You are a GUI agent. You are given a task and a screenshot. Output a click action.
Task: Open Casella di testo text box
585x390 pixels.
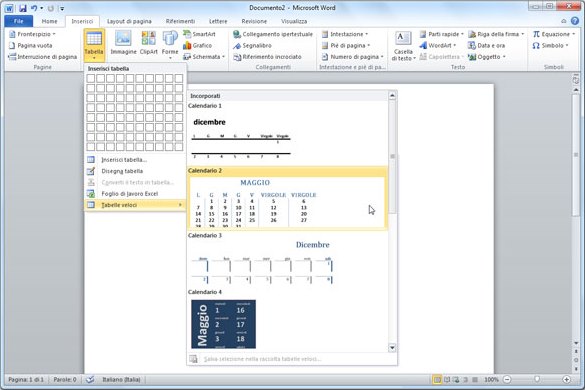point(403,46)
